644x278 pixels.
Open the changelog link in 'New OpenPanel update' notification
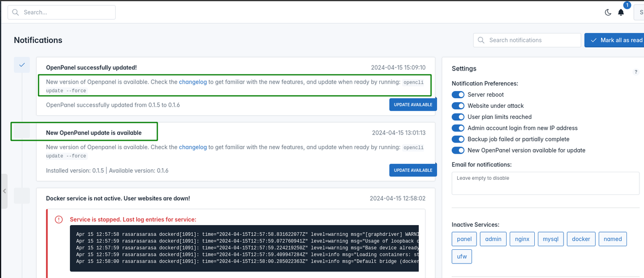tap(193, 147)
